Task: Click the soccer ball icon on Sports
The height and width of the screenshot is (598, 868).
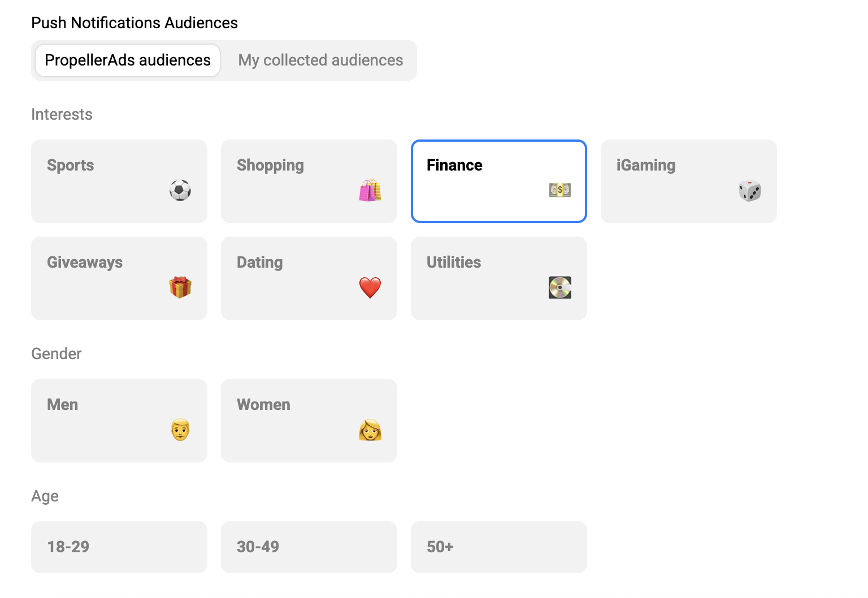Action: 180,190
